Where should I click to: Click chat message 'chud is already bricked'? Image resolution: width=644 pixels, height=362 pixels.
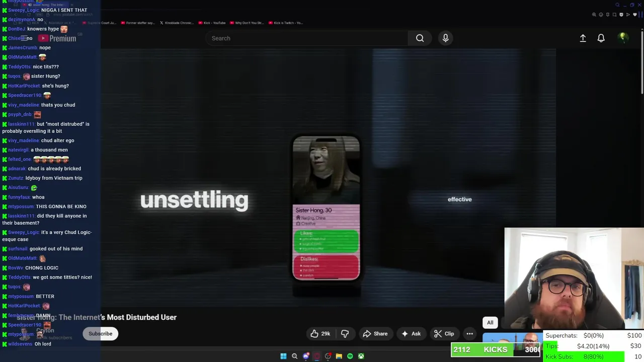click(54, 168)
